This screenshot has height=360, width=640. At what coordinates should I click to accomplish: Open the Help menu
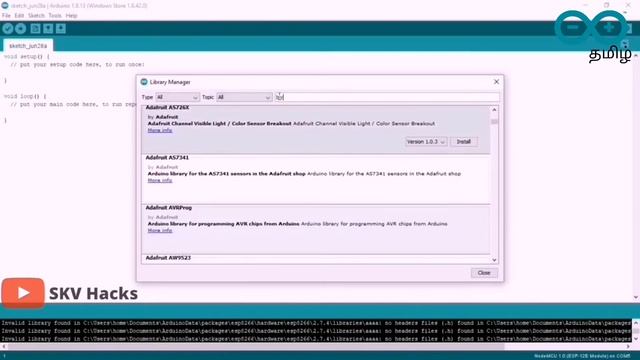(71, 16)
